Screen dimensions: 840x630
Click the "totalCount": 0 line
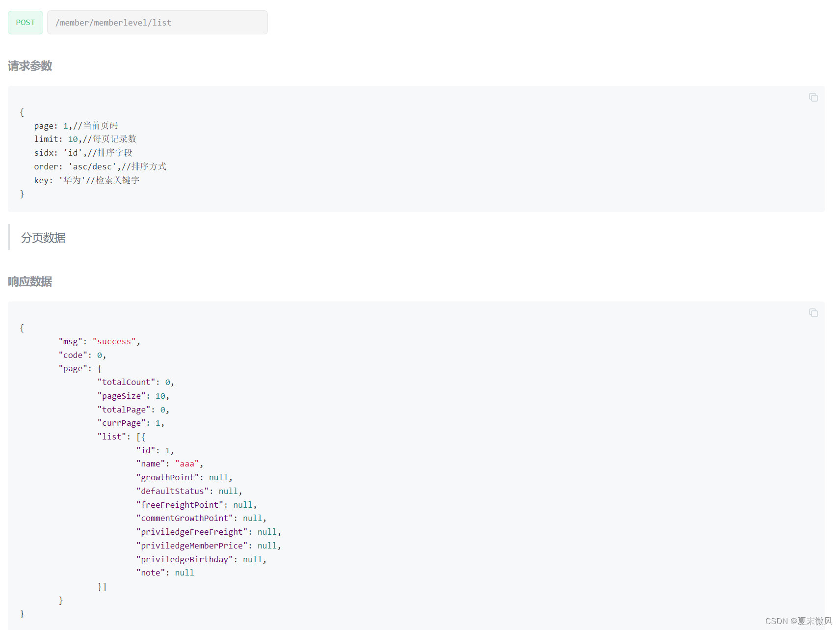click(x=136, y=382)
